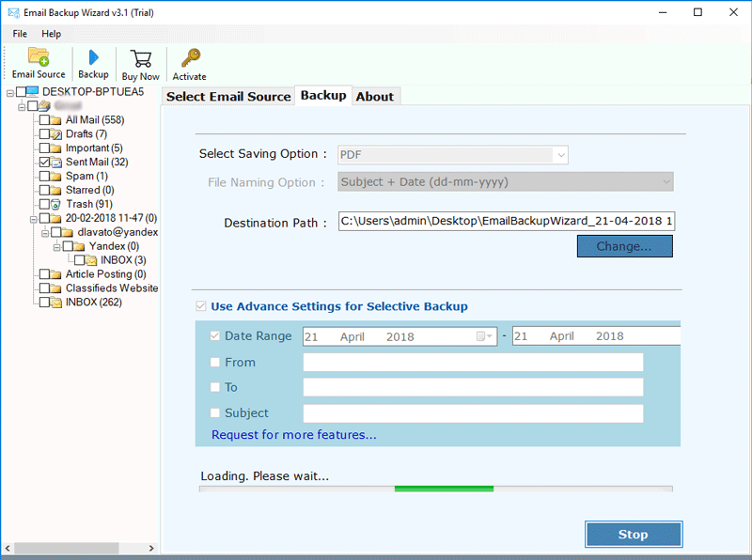The width and height of the screenshot is (752, 560).
Task: Toggle Use Advance Settings checkbox
Action: click(201, 306)
